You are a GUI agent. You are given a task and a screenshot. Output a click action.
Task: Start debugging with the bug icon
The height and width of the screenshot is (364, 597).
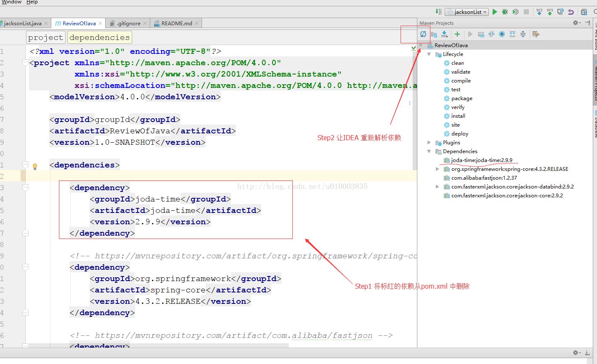coord(505,12)
